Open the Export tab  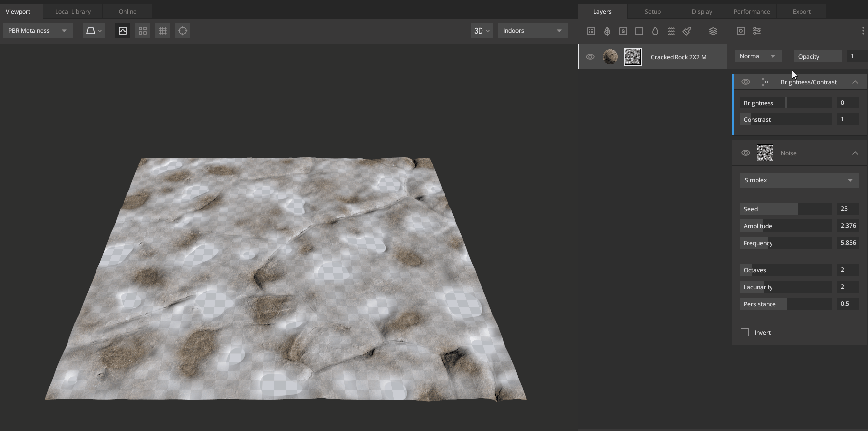[801, 11]
